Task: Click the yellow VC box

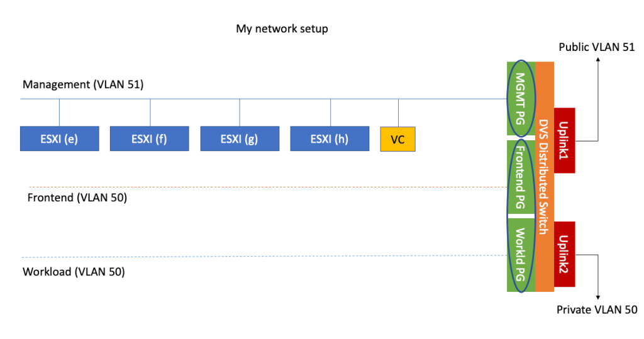Action: [397, 139]
